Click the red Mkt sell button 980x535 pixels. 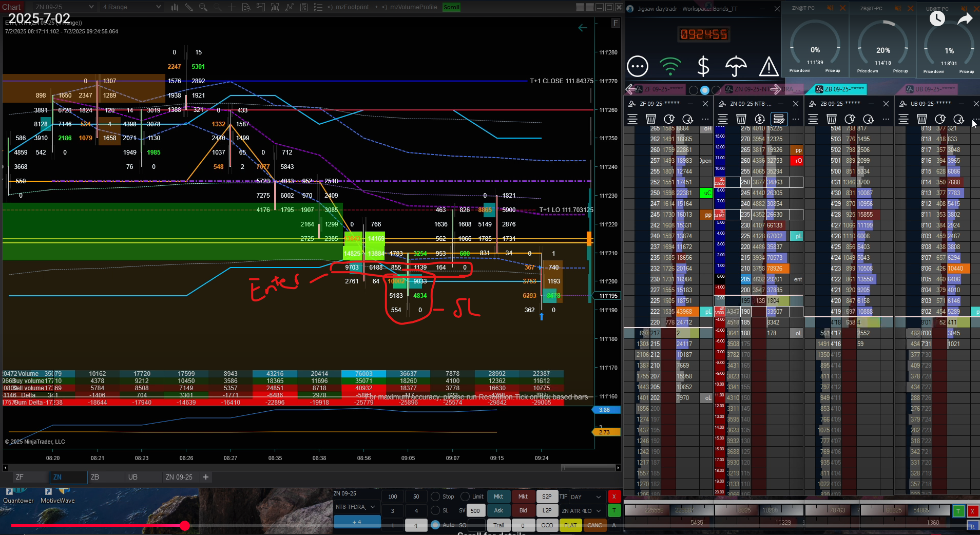pos(523,496)
